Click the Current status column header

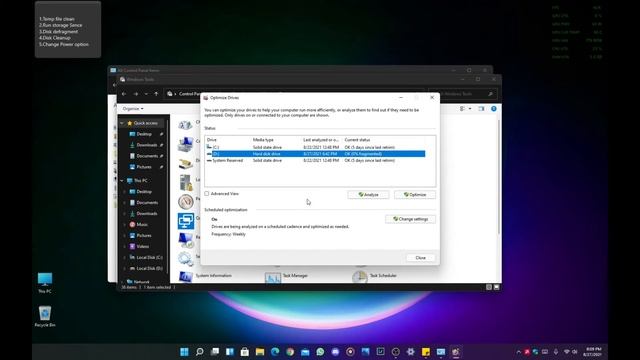pos(357,140)
